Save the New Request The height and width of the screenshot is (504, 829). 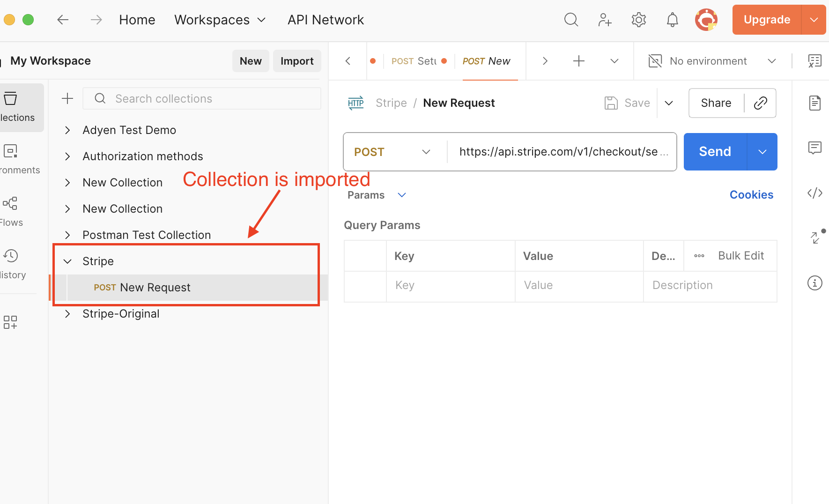pos(627,103)
